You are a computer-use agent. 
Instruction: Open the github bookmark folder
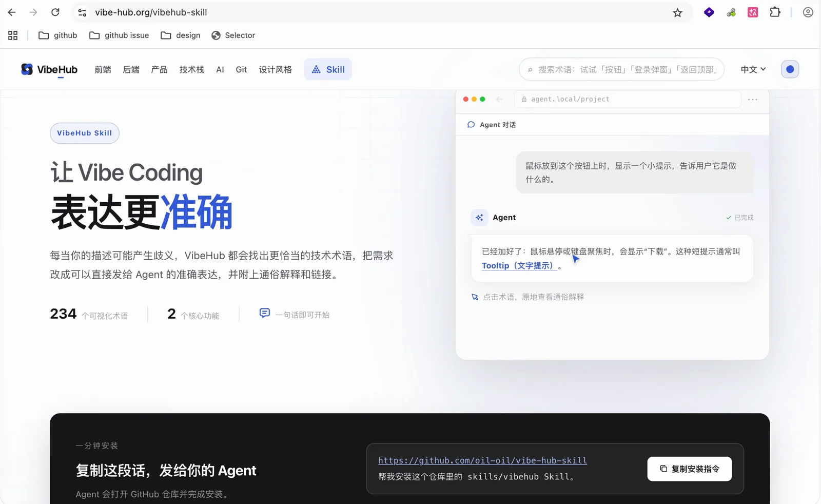coord(58,35)
